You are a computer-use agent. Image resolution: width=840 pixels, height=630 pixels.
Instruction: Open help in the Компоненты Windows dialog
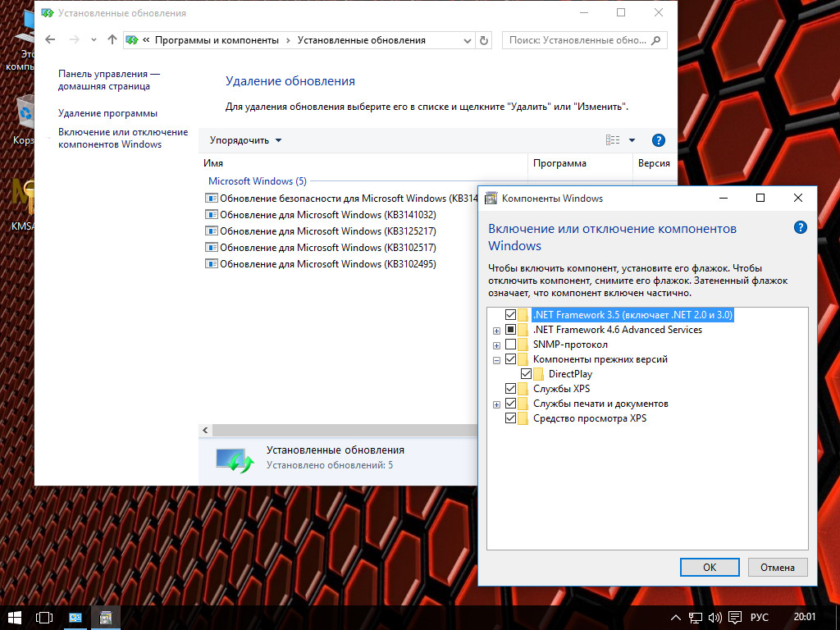pos(801,228)
